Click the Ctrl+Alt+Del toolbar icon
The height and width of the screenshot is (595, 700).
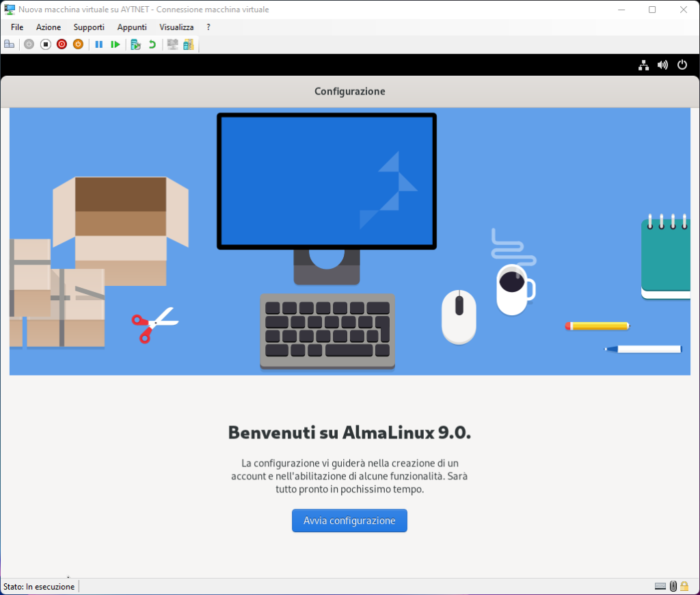[x=10, y=44]
